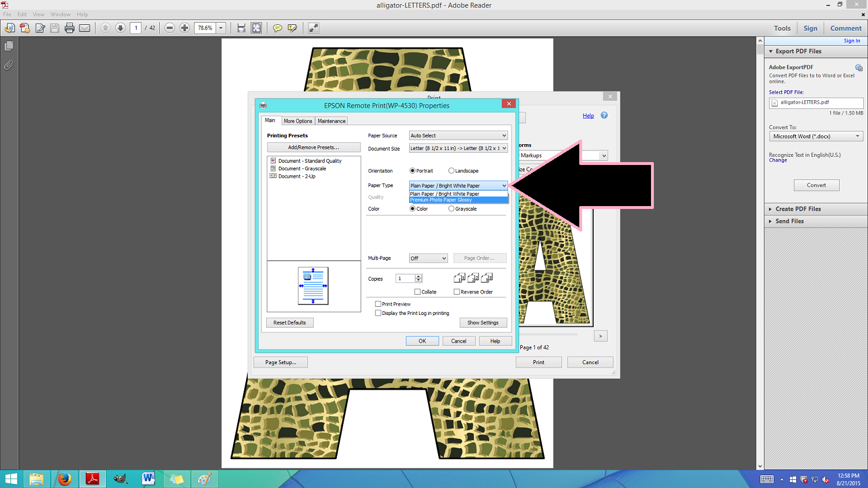
Task: Check the Print Preview checkbox
Action: pyautogui.click(x=378, y=304)
